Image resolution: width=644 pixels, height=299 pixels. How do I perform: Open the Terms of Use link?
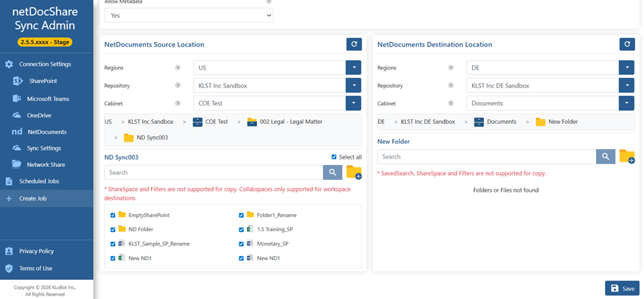tap(36, 268)
